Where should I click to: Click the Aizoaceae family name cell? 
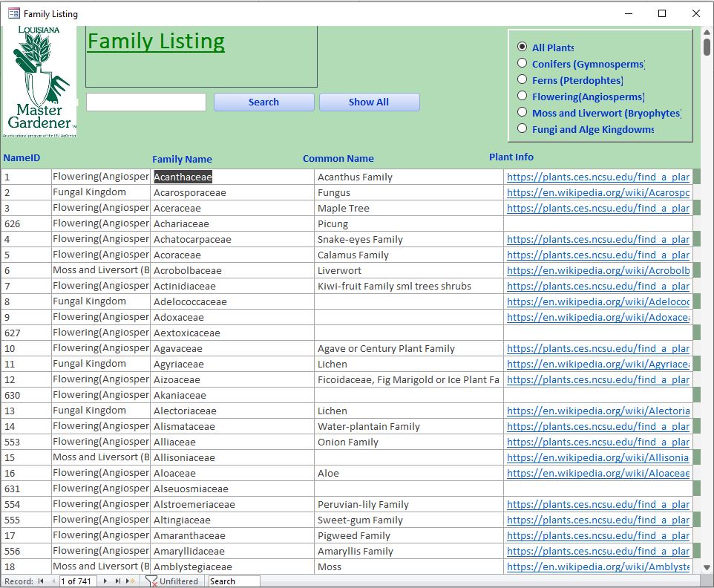coord(232,379)
